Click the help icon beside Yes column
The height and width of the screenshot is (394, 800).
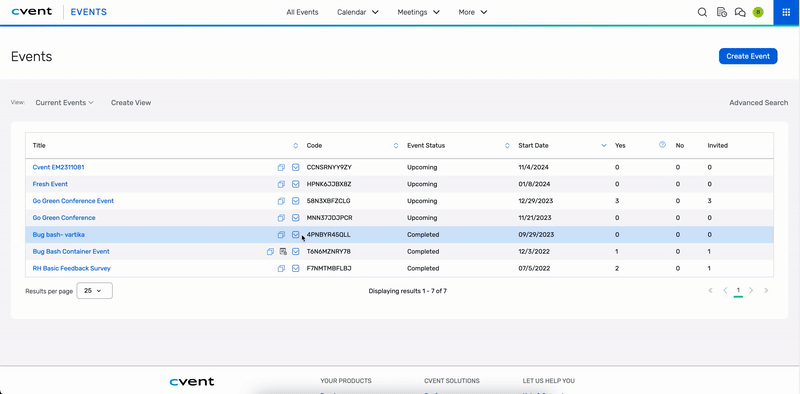(x=662, y=145)
